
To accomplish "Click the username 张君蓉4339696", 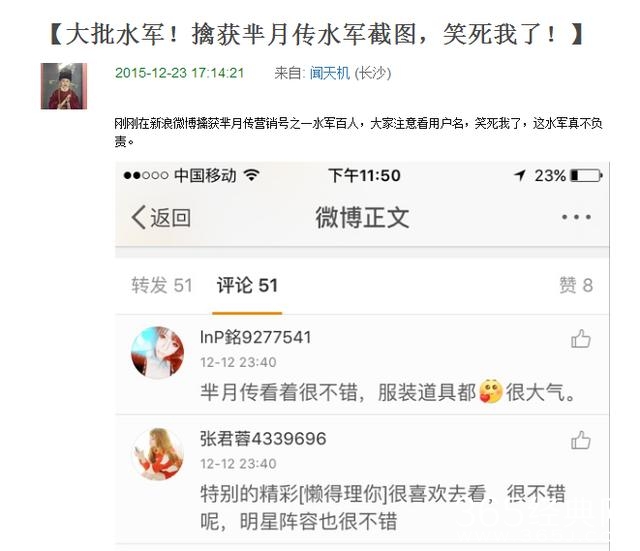I will (263, 439).
